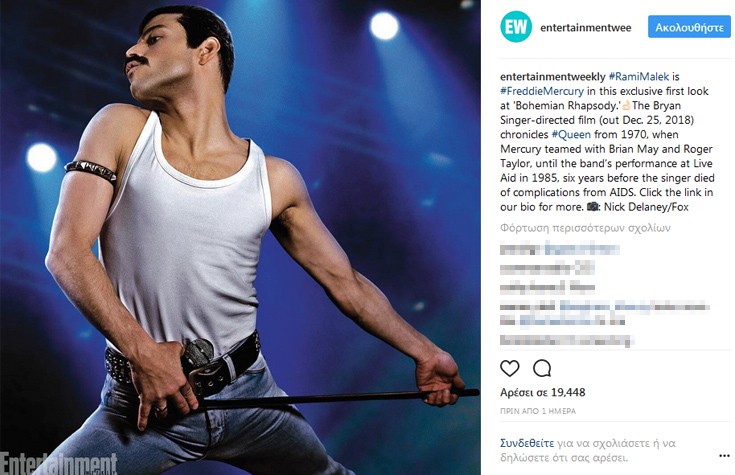Click the first blurred comment username
Viewport: 735px width, 475px height.
pos(521,249)
